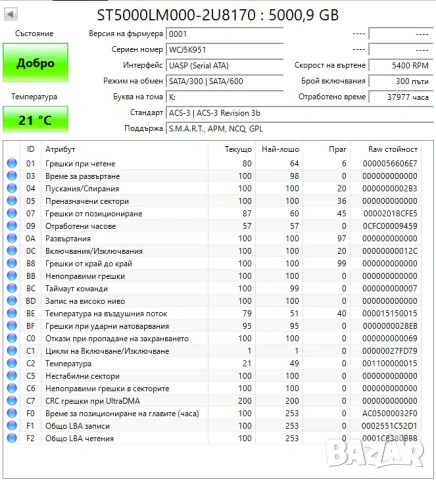The image size is (436, 480).
Task: Click blue status icon for attribute B8
Action: click(12, 263)
